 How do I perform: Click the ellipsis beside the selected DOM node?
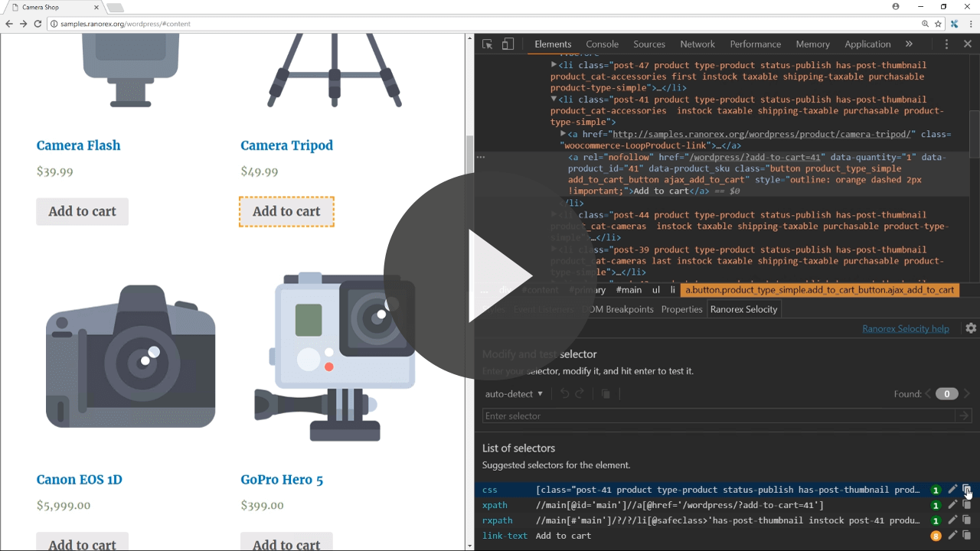(x=480, y=157)
